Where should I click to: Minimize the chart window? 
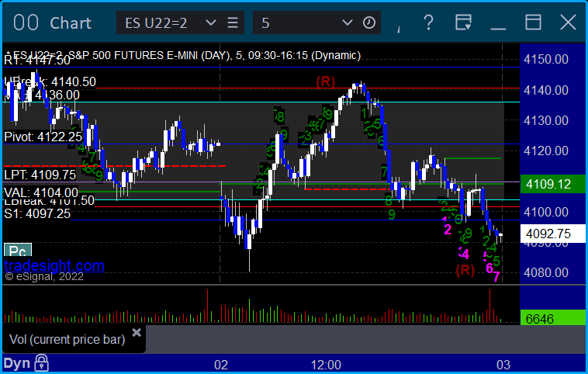coord(498,28)
